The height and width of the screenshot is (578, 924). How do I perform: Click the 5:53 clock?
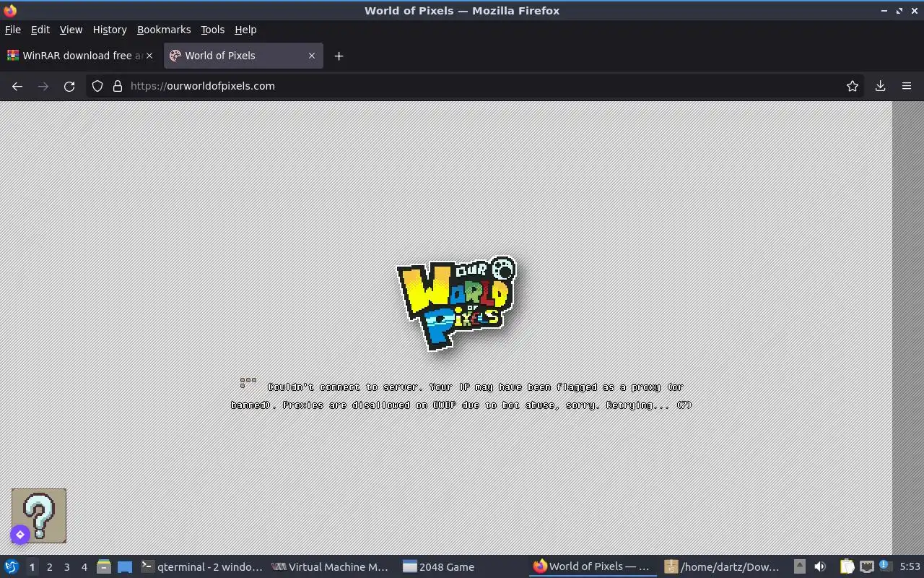click(x=910, y=567)
